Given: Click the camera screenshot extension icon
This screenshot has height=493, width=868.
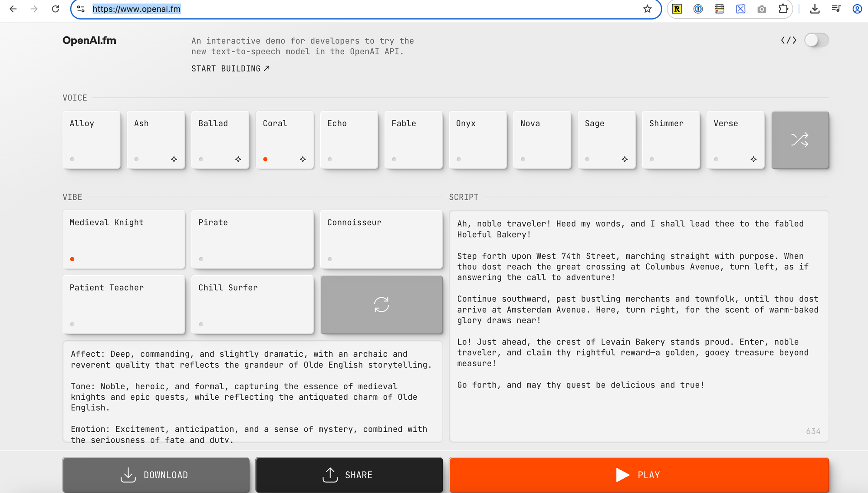Looking at the screenshot, I should (762, 9).
